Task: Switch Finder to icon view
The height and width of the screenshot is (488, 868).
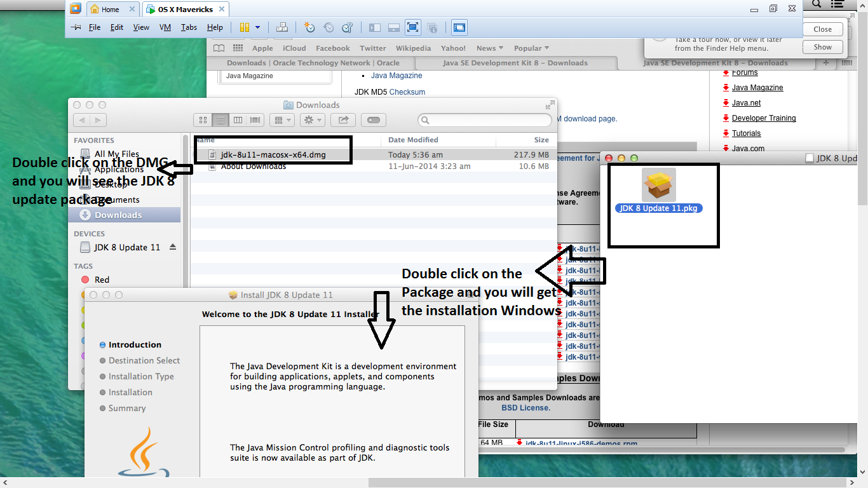Action: tap(203, 119)
